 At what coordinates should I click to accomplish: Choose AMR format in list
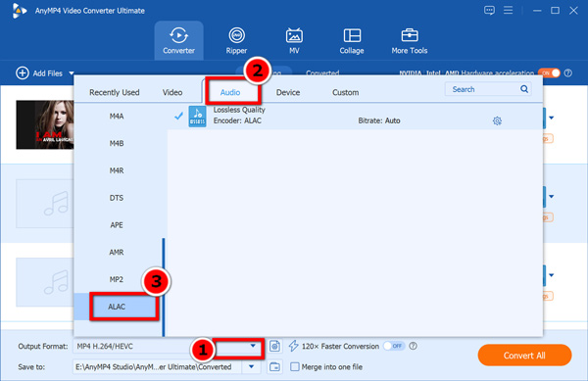[117, 252]
